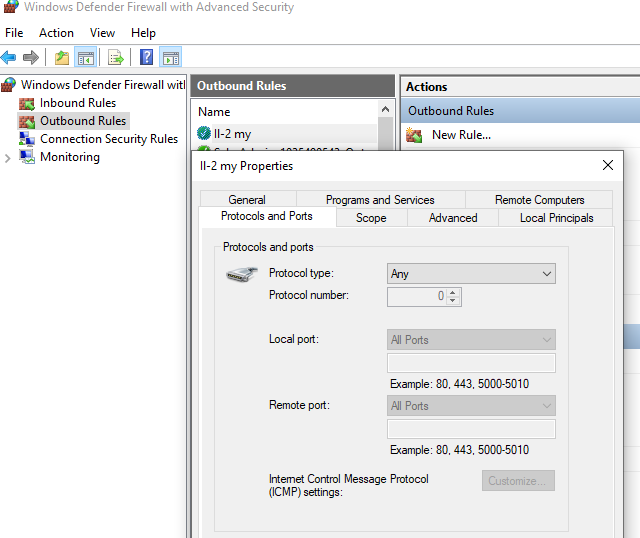Click the Forward arrow toolbar icon
This screenshot has width=640, height=538.
click(31, 57)
